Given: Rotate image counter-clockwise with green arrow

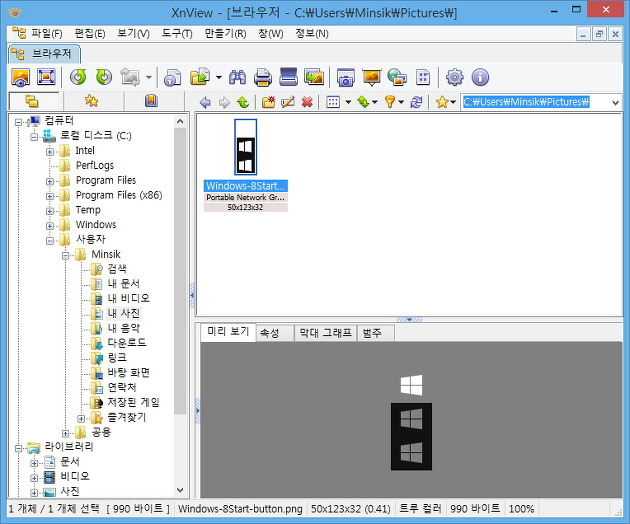Looking at the screenshot, I should (x=78, y=77).
